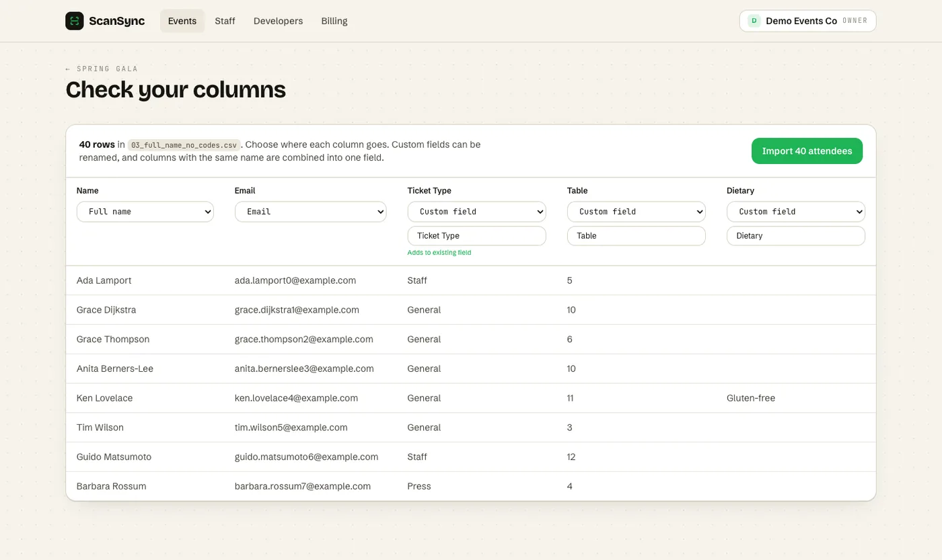This screenshot has height=560, width=942.
Task: Open the Name column mapping dropdown
Action: click(x=145, y=212)
